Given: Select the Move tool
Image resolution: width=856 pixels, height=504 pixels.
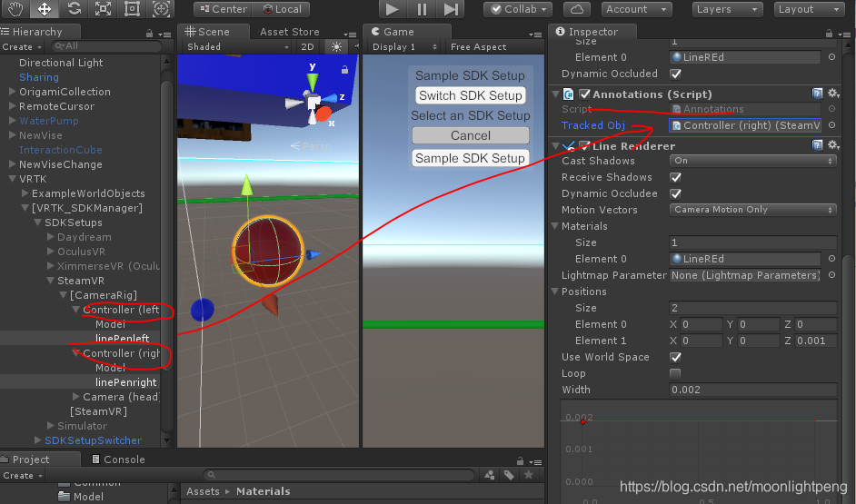Looking at the screenshot, I should point(45,9).
